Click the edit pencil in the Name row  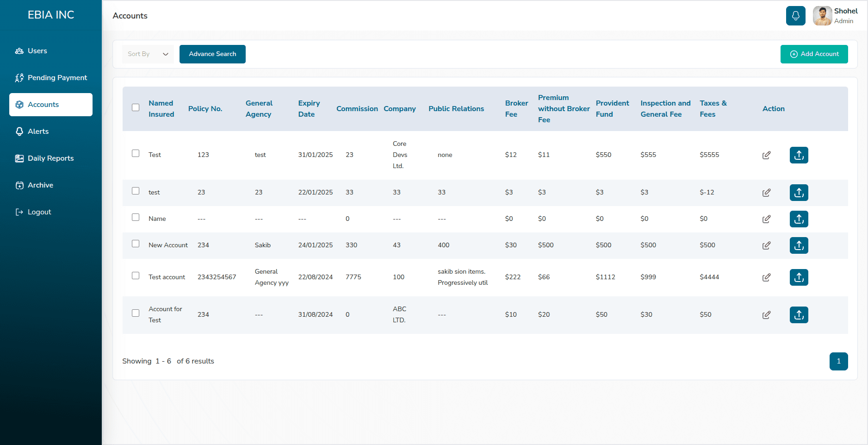(766, 219)
